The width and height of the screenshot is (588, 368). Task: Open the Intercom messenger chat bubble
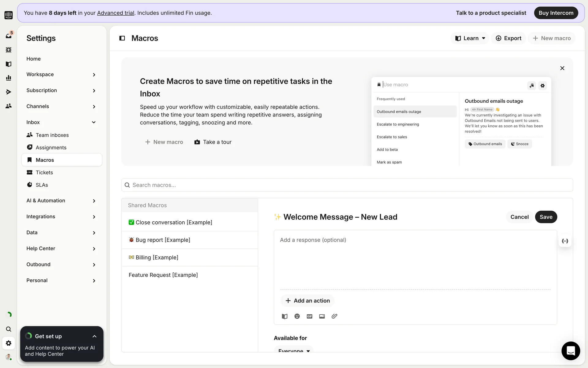(x=571, y=351)
